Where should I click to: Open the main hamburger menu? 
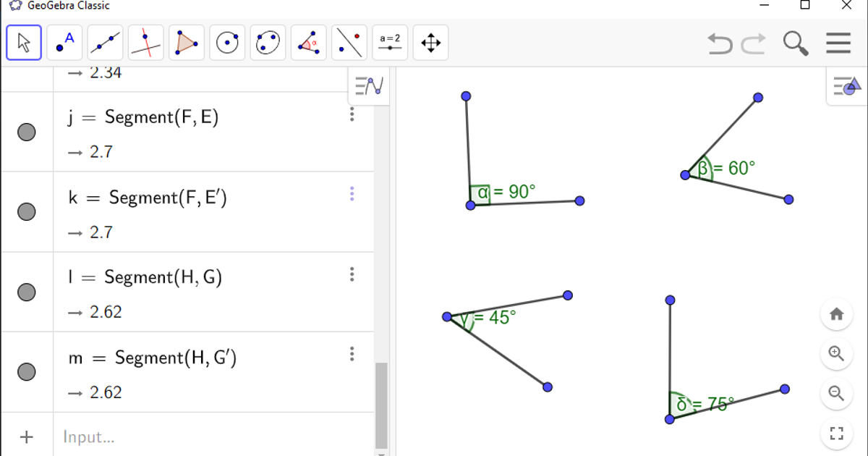(x=838, y=43)
